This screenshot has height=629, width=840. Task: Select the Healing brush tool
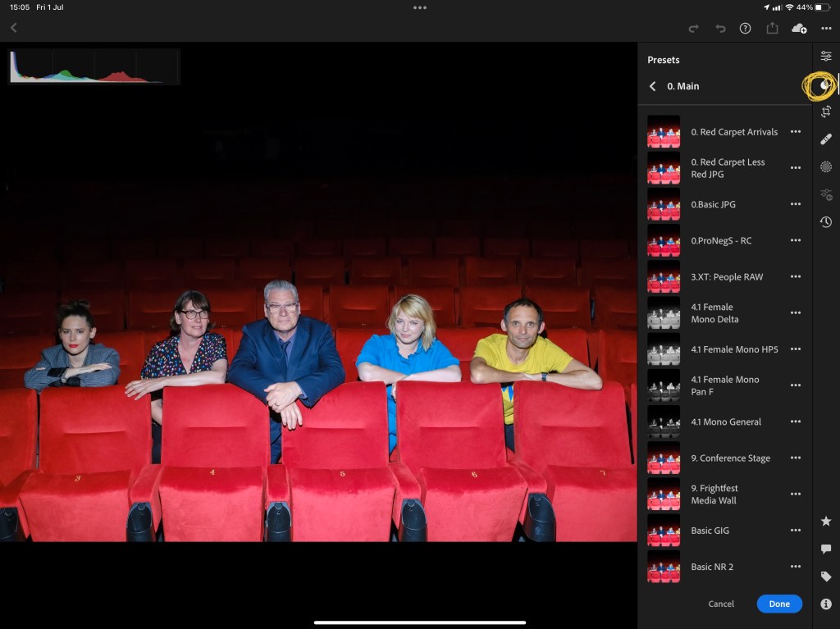tap(826, 139)
